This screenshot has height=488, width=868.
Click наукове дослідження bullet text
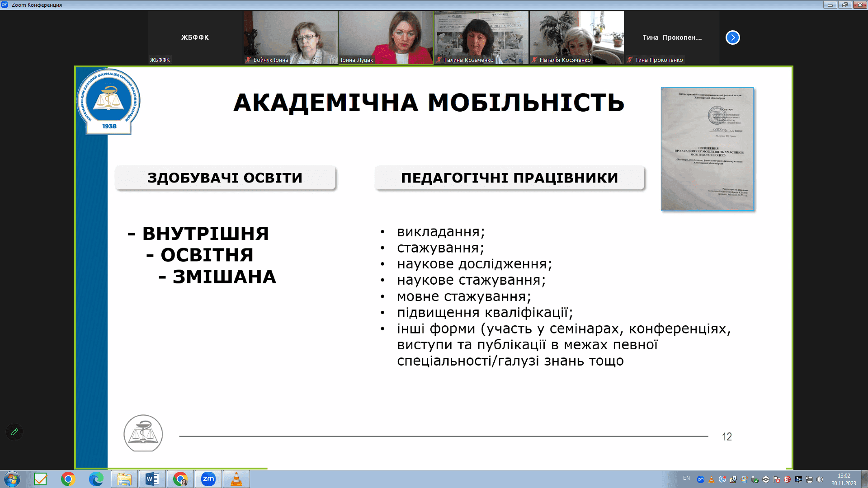474,264
